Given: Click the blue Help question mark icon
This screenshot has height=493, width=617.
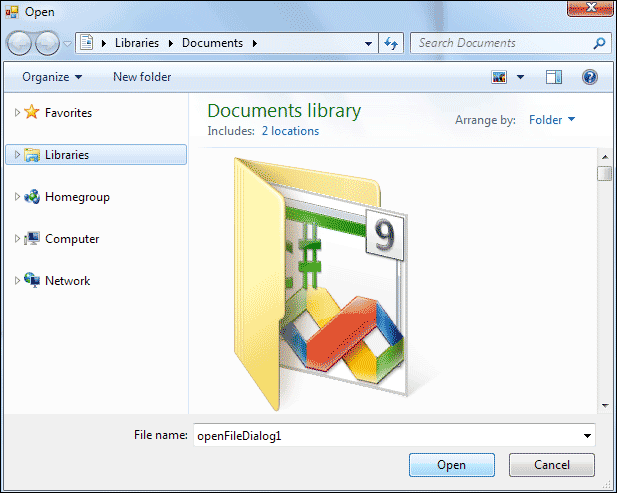Looking at the screenshot, I should click(589, 77).
